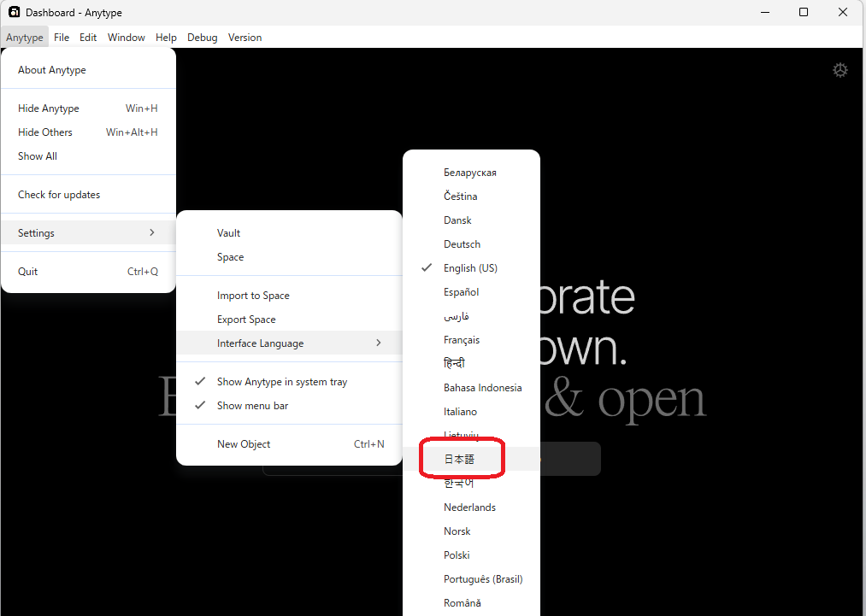The image size is (866, 616).
Task: Open the Anytype menu in menu bar
Action: (x=25, y=38)
